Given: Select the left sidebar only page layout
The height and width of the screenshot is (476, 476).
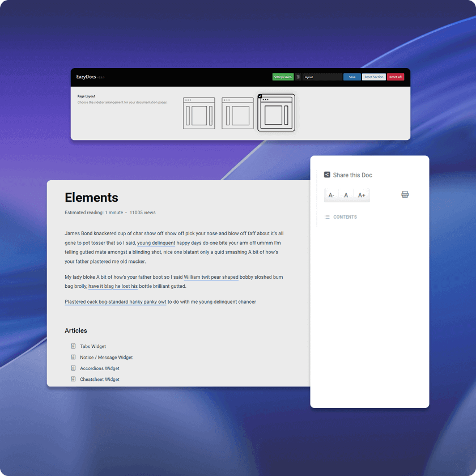Looking at the screenshot, I should (237, 113).
